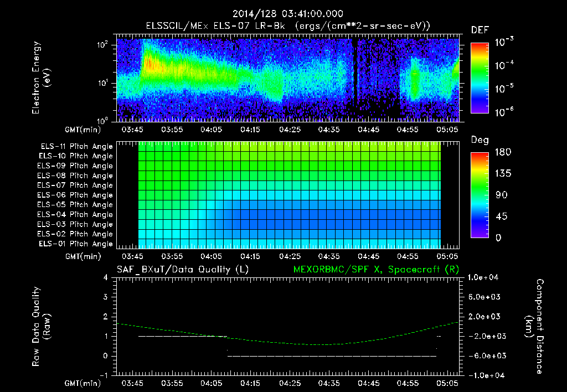This screenshot has height=392, width=567.
Task: Click the Electron Energy (eV) axis label
Action: click(41, 78)
